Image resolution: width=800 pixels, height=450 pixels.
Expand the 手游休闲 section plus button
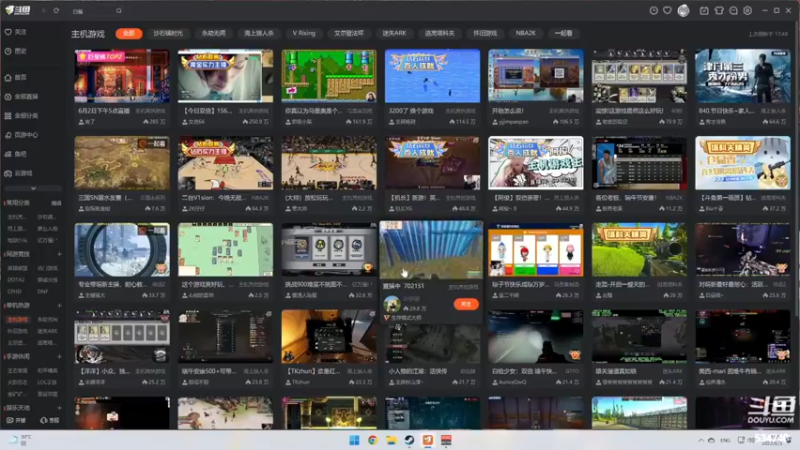(x=59, y=357)
